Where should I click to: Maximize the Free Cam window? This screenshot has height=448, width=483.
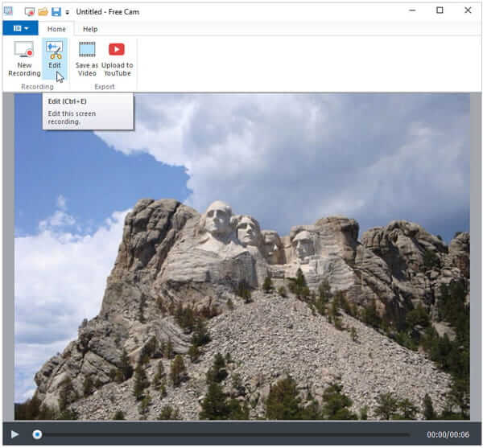tap(440, 10)
